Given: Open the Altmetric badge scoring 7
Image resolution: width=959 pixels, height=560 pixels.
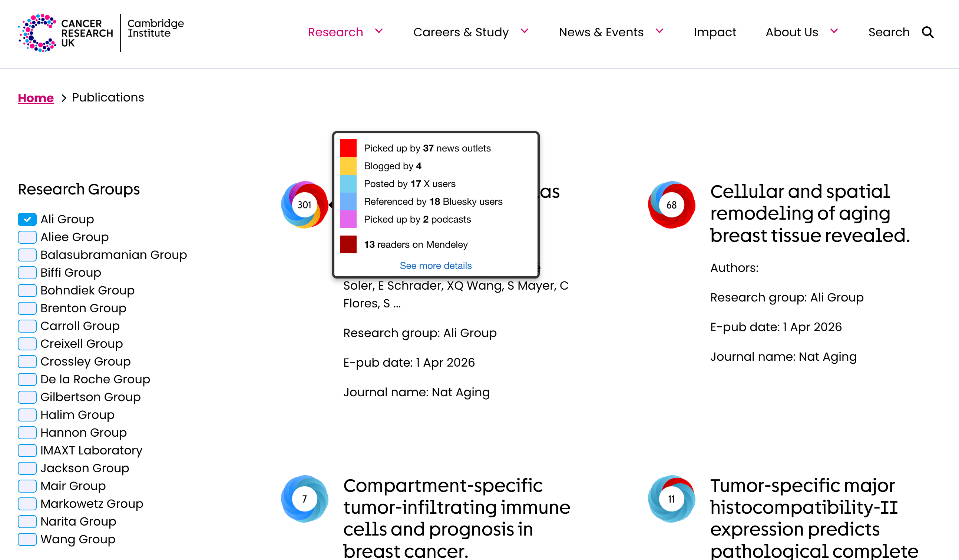Looking at the screenshot, I should [304, 499].
